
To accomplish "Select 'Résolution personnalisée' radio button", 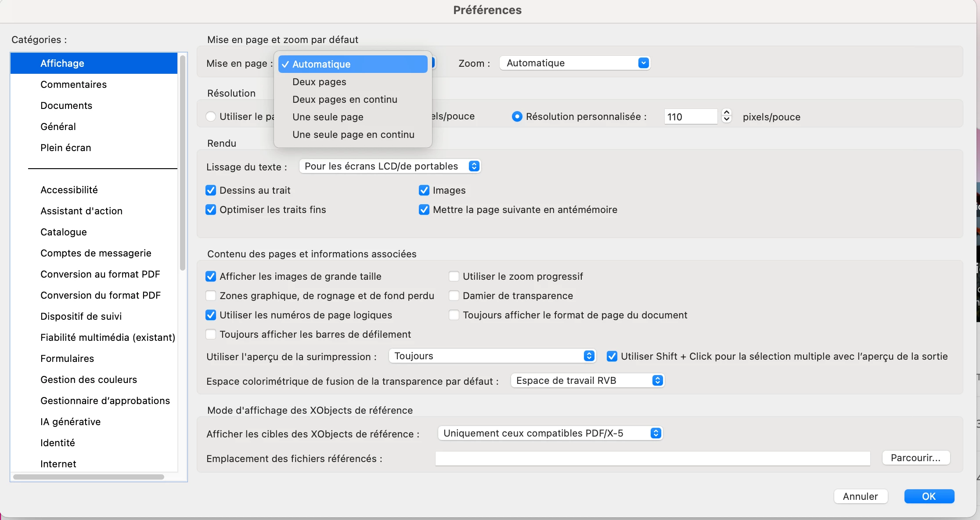I will pyautogui.click(x=517, y=117).
